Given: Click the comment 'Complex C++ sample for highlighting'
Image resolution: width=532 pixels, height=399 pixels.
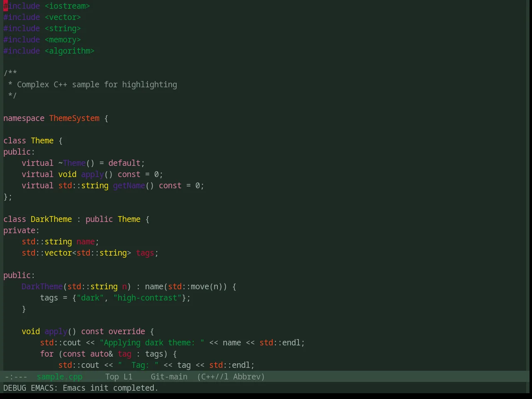Looking at the screenshot, I should coord(97,85).
